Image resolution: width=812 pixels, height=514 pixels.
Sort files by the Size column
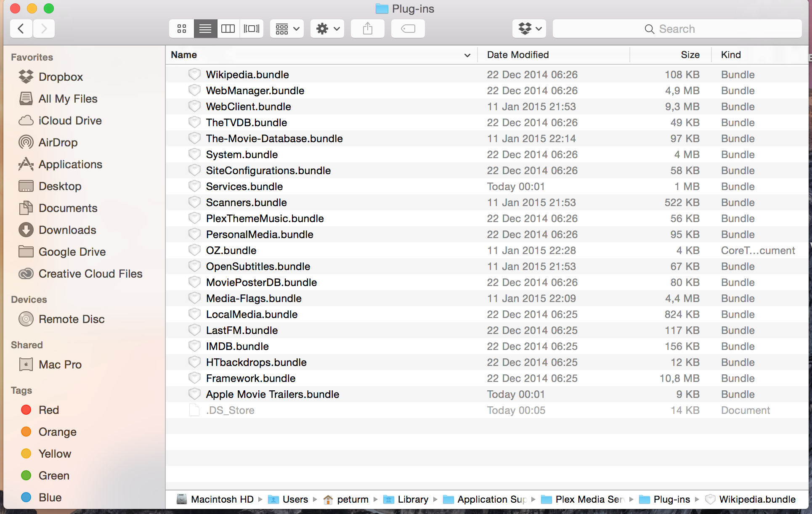coord(690,55)
